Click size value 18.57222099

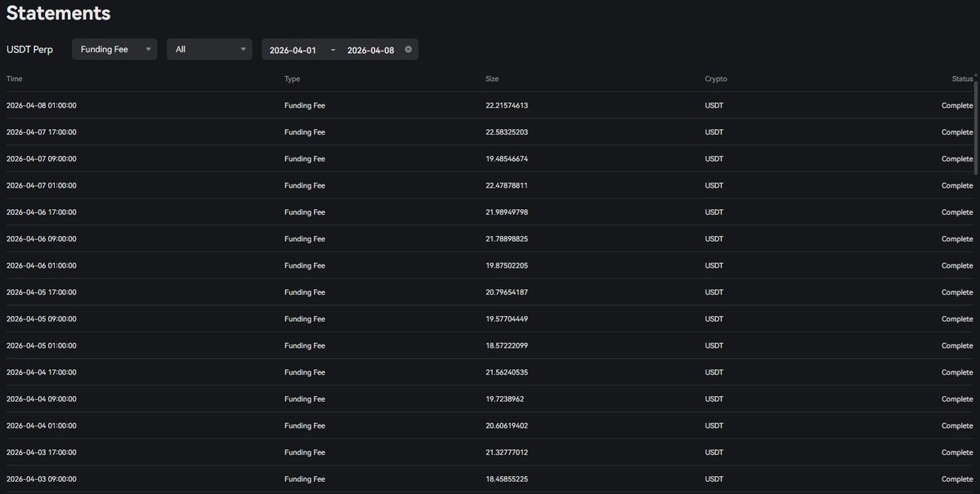coord(507,346)
